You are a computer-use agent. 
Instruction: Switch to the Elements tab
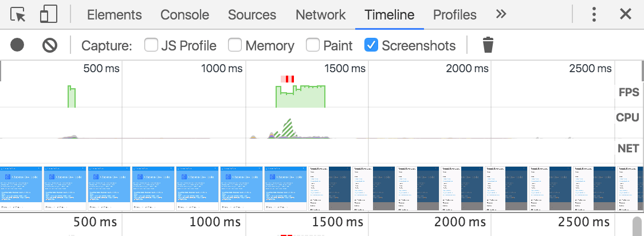point(114,15)
